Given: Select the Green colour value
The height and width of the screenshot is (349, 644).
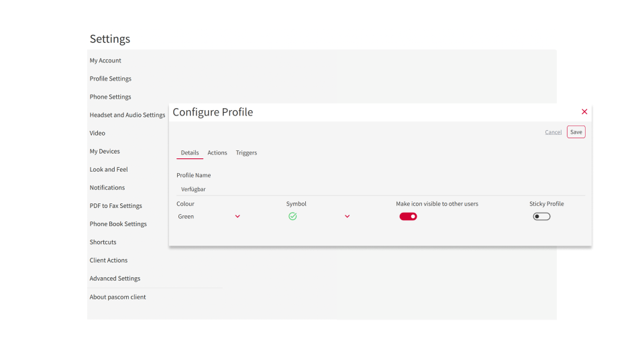Looking at the screenshot, I should pyautogui.click(x=186, y=217).
